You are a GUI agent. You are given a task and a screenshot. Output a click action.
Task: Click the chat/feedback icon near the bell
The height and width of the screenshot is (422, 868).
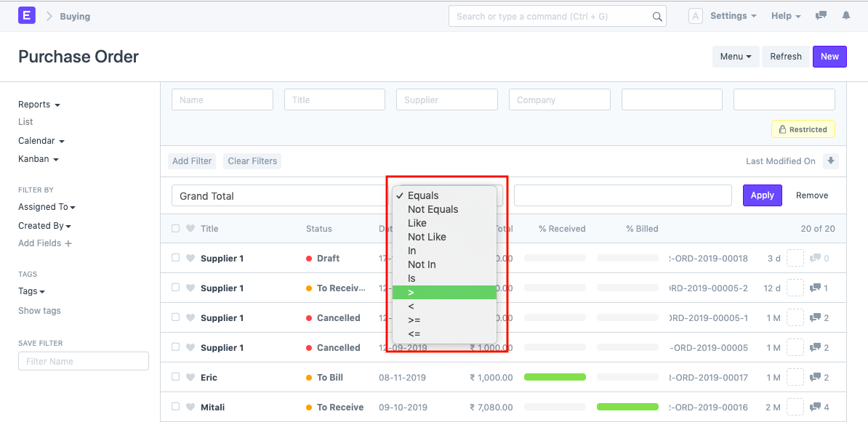tap(821, 15)
